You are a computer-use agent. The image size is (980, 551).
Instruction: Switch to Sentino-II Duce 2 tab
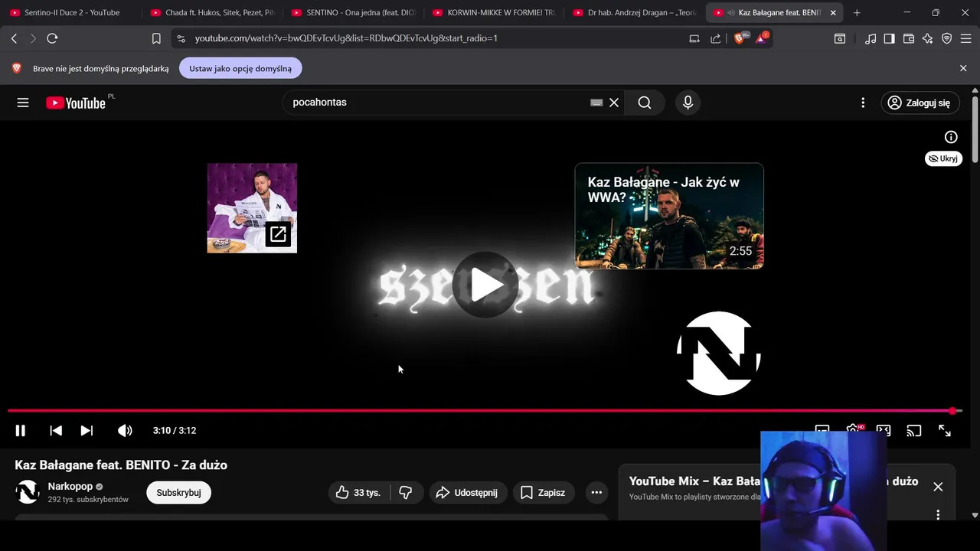70,13
